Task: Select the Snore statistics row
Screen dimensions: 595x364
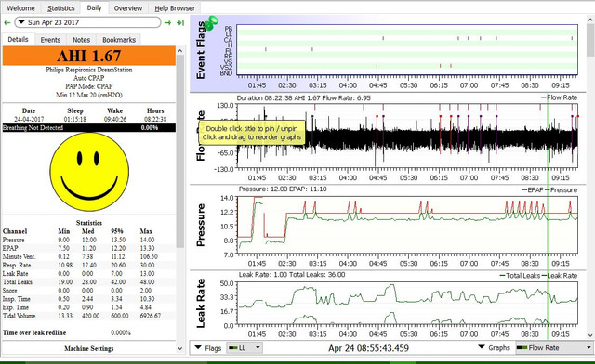Action: (x=89, y=291)
